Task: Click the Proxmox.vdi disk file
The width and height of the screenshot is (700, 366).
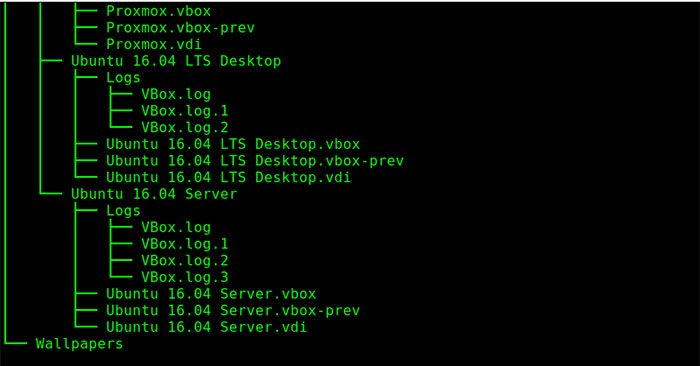Action: pos(154,44)
